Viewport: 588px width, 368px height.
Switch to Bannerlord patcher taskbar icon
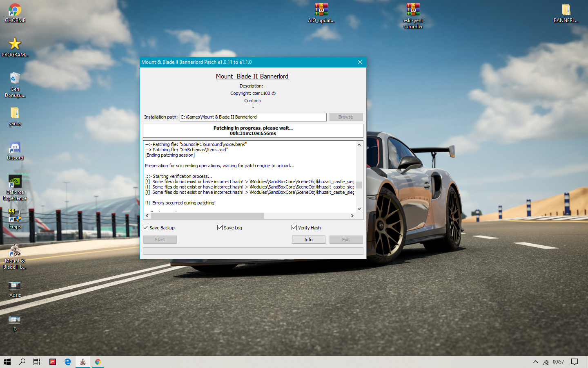(x=83, y=362)
